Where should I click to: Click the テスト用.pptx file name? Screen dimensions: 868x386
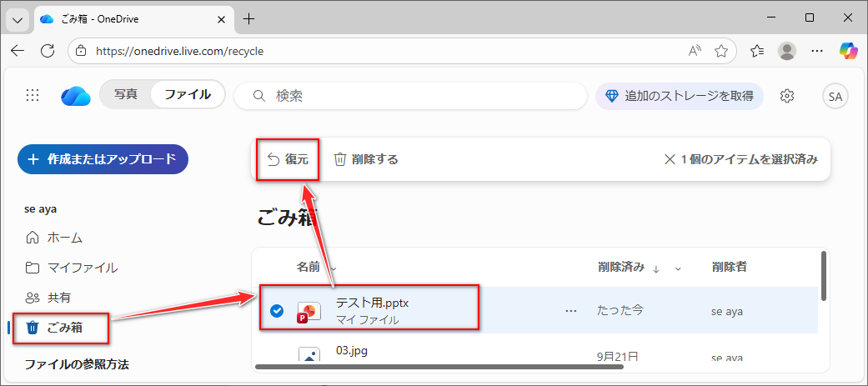(x=372, y=303)
